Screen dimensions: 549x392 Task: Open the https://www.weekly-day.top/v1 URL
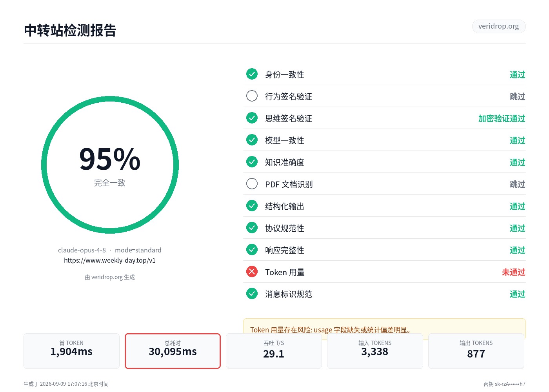[x=110, y=260]
